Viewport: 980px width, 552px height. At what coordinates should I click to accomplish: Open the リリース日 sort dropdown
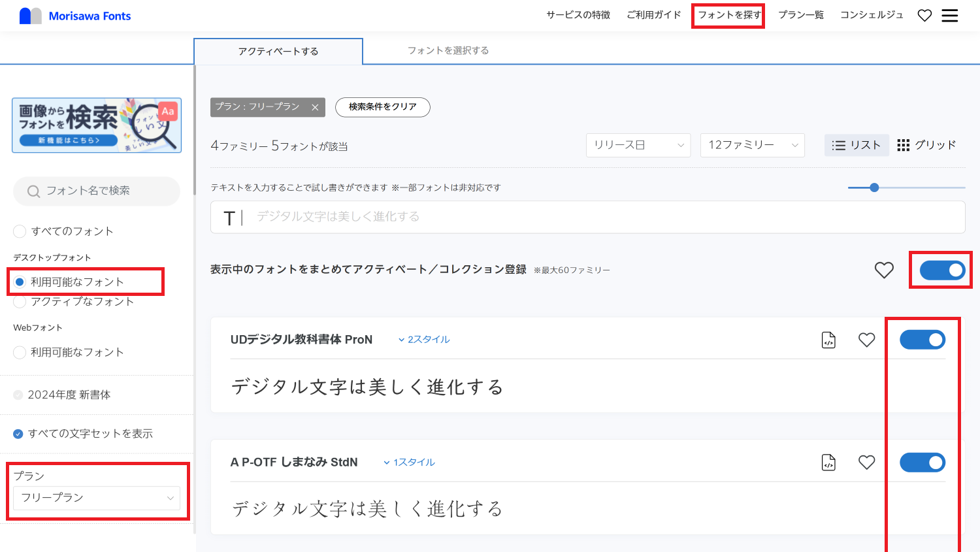pyautogui.click(x=638, y=145)
